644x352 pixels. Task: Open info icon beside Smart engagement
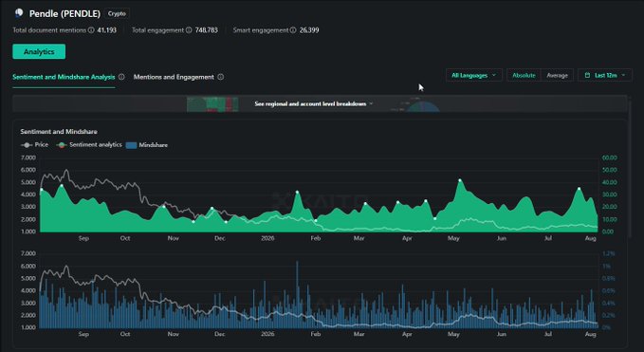293,30
